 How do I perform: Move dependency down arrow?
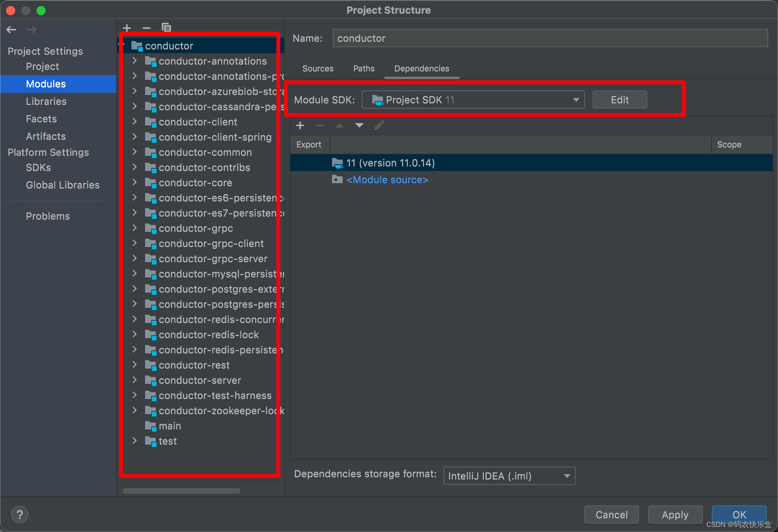pyautogui.click(x=359, y=125)
